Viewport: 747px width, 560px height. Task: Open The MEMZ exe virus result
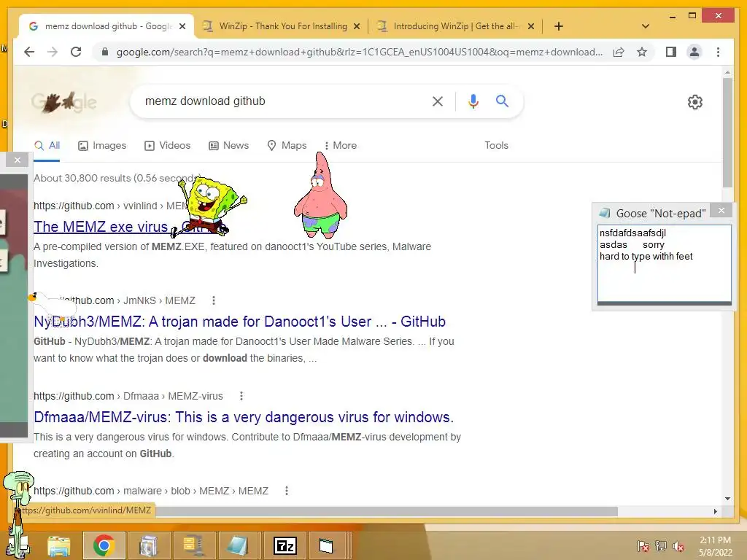[101, 227]
